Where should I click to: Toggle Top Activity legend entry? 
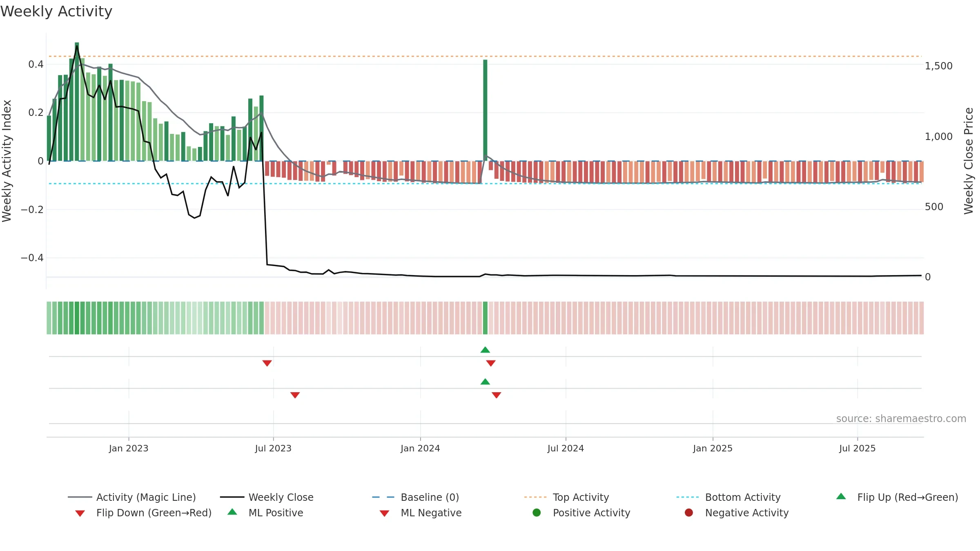pyautogui.click(x=567, y=497)
